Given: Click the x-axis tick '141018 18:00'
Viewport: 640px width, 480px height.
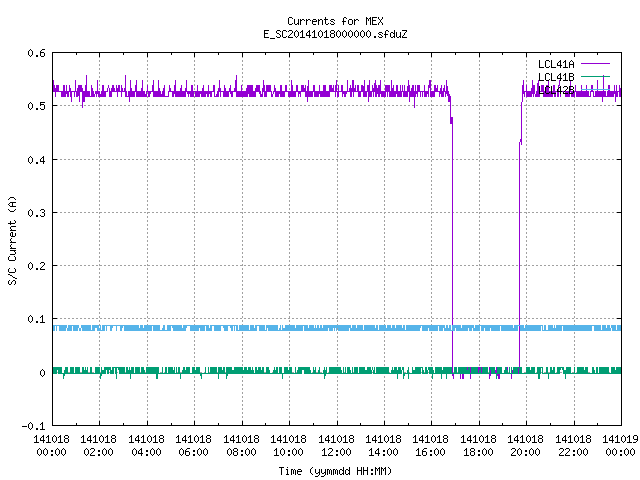Looking at the screenshot, I should (478, 446).
